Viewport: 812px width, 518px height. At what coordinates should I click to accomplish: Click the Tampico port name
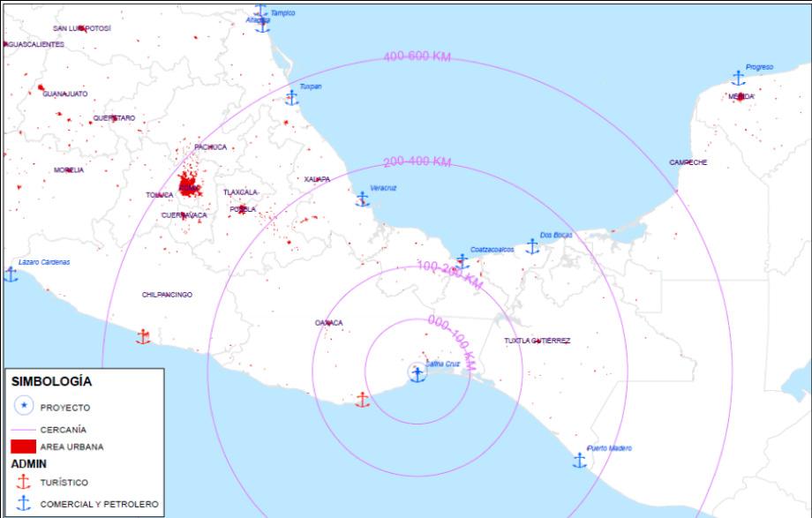(x=282, y=13)
